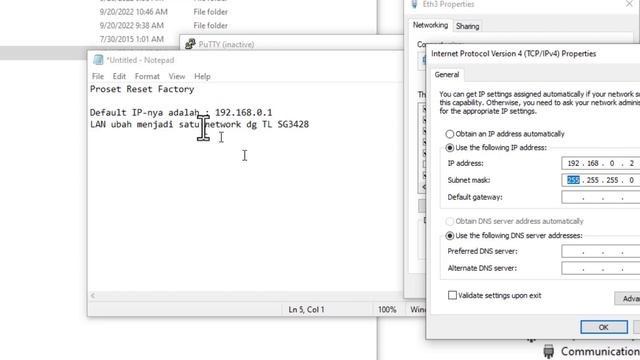Open Notepad Format menu
640x360 pixels.
(x=147, y=76)
